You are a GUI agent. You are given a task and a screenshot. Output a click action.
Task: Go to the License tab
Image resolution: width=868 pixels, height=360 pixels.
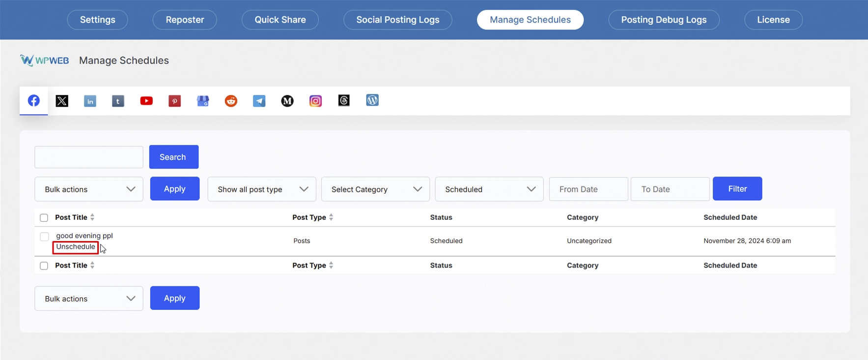774,20
